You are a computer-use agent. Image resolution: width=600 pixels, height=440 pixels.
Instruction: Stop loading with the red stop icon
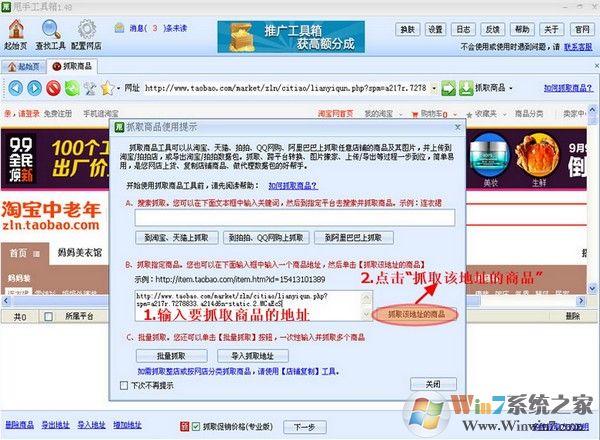tap(54, 88)
